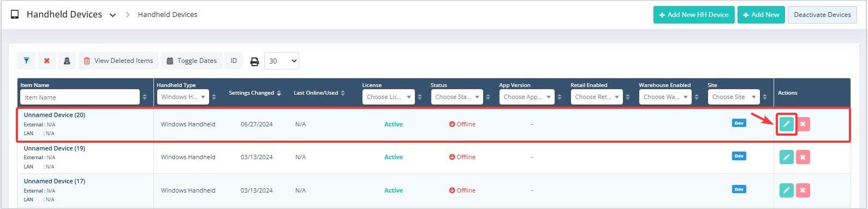Open the Handheld Type filter dropdown
Image resolution: width=868 pixels, height=209 pixels.
pyautogui.click(x=182, y=97)
